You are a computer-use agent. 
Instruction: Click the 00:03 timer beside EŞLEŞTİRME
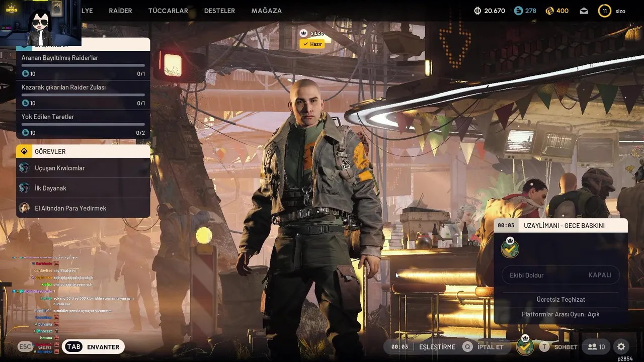(399, 347)
